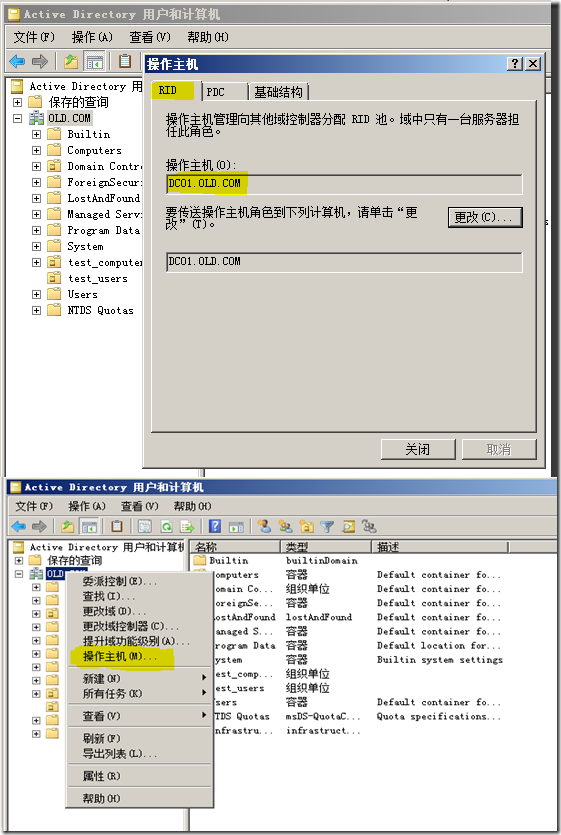
Task: Expand the LostAndFound node in the upper tree
Action: (36, 198)
